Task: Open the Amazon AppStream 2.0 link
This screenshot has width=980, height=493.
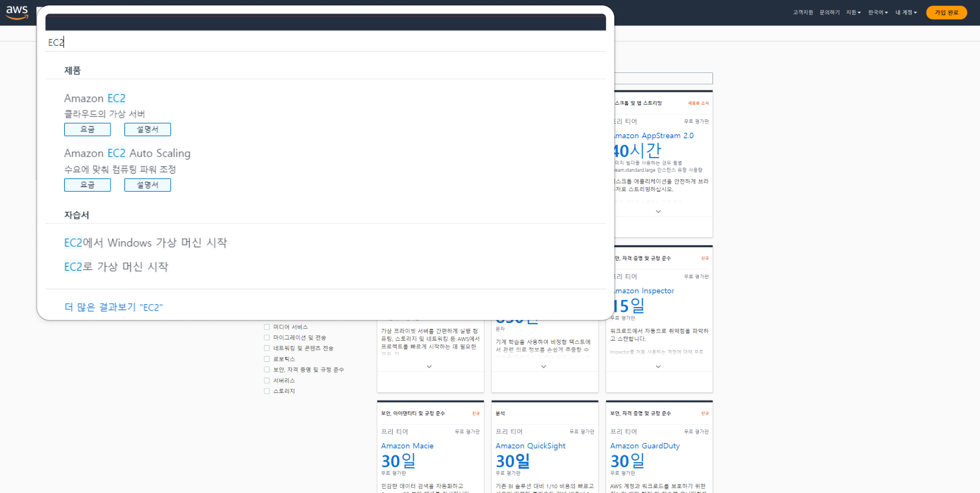Action: tap(654, 136)
